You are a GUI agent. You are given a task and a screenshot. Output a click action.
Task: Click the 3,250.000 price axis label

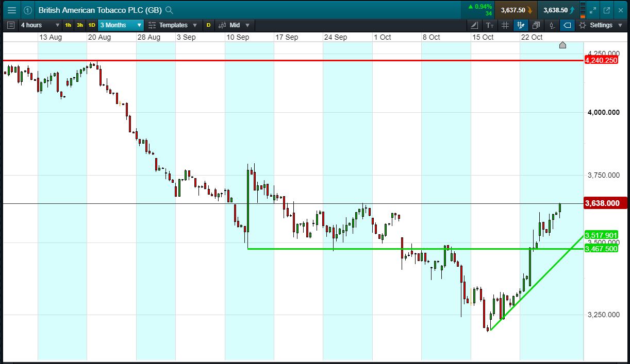604,315
